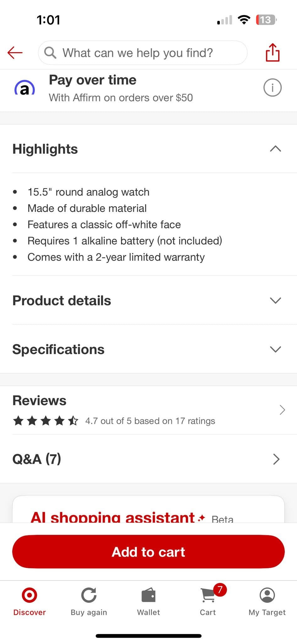This screenshot has height=644, width=297.
Task: Open Reviews via right chevron
Action: 282,410
